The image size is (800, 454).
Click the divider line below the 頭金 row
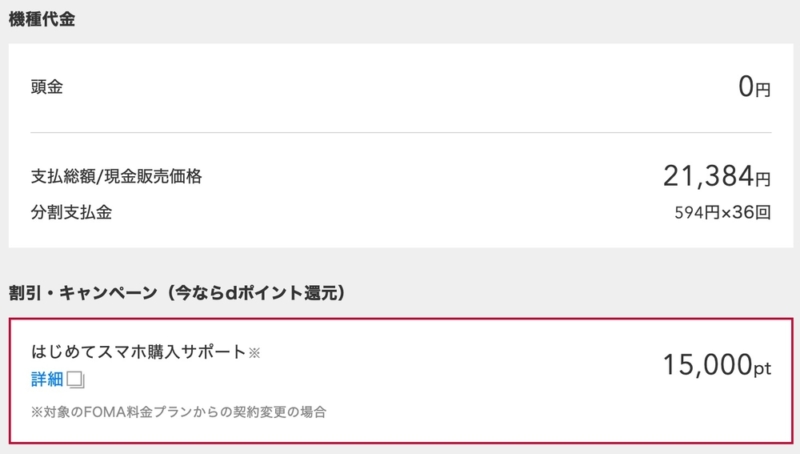(x=401, y=133)
